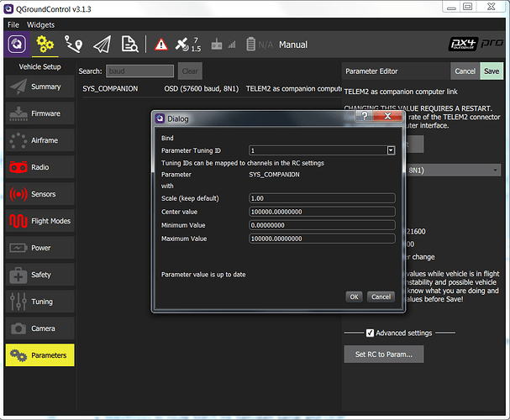Open the Analyze log search icon
This screenshot has width=510, height=420.
point(129,45)
